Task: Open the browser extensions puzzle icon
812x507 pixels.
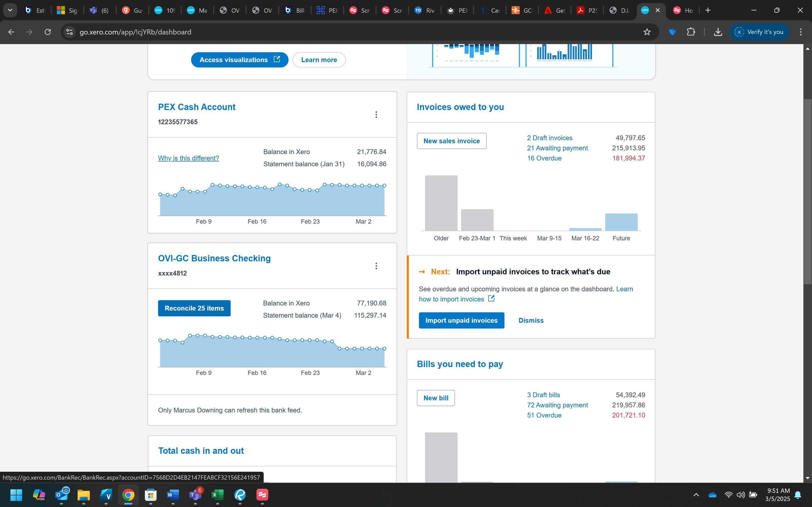Action: point(690,32)
